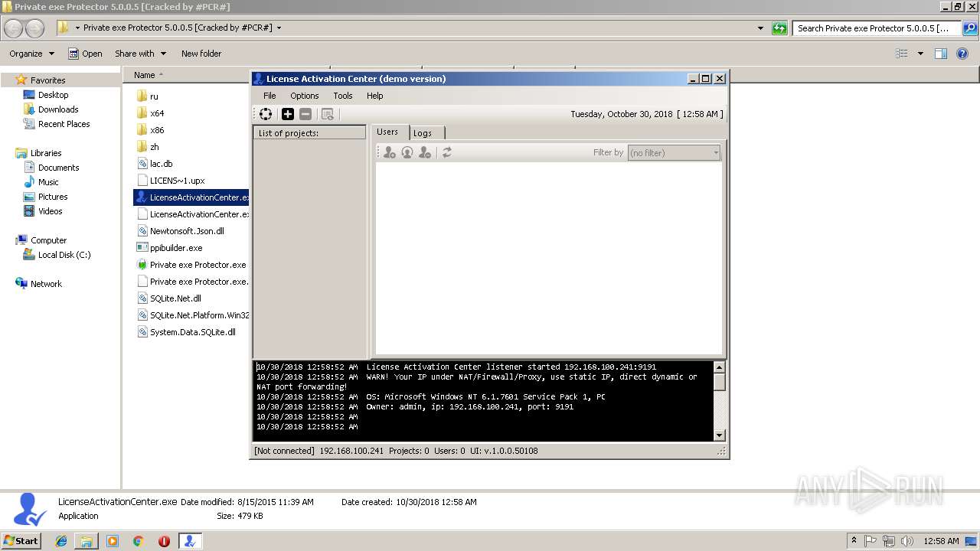Viewport: 980px width, 551px height.
Task: Open Videos library
Action: click(43, 211)
